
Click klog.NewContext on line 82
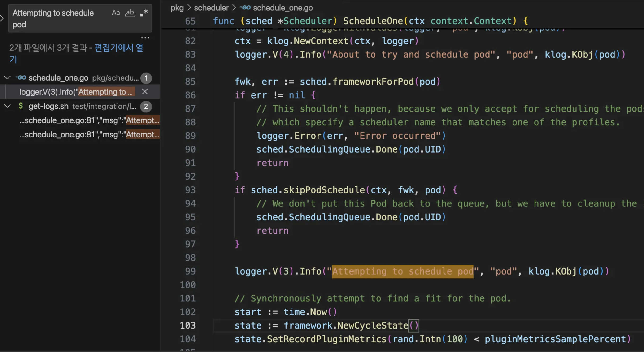click(x=308, y=41)
